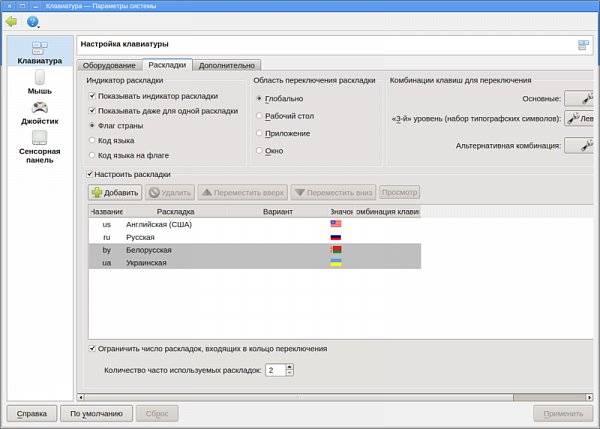Open the Джойстик settings module
This screenshot has height=429, width=600.
pos(40,113)
